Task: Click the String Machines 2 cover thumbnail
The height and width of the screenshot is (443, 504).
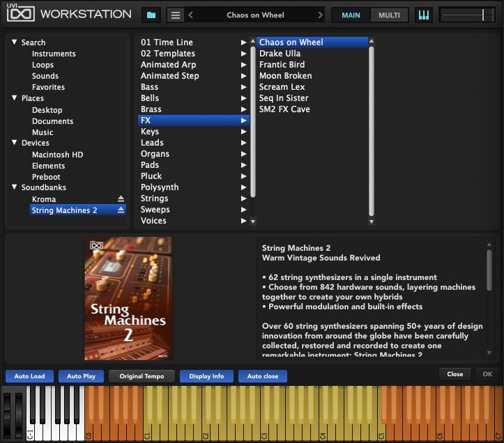Action: point(128,298)
